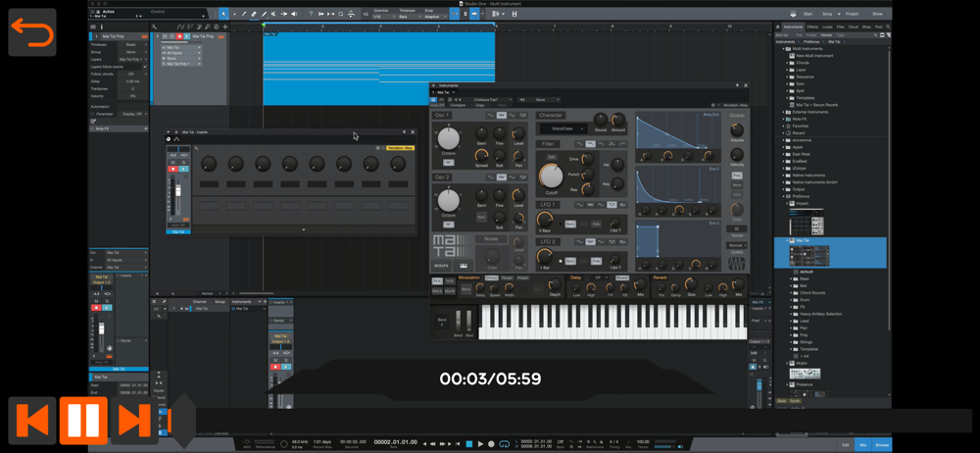Click the Start page button

click(808, 14)
